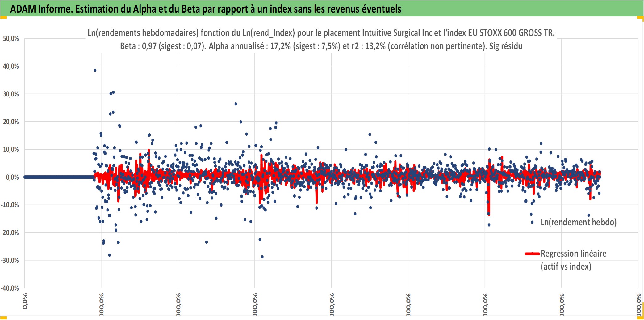Click the Ln(rendement hebdo) legend entry

coord(578,222)
